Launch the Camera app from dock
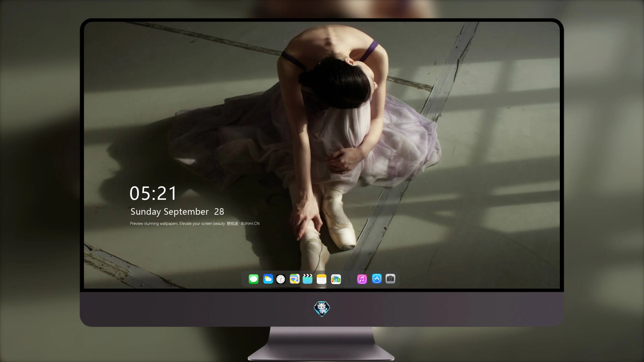The width and height of the screenshot is (644, 362). [x=390, y=279]
